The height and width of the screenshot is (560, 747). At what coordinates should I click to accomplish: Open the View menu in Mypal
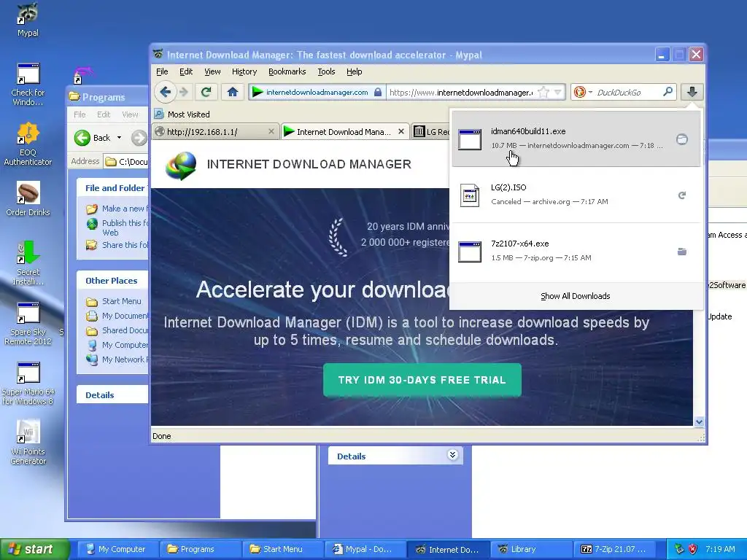(212, 71)
